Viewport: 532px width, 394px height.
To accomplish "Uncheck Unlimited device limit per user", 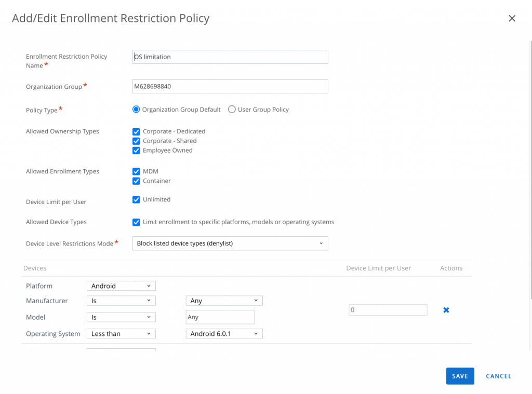I will [x=136, y=199].
